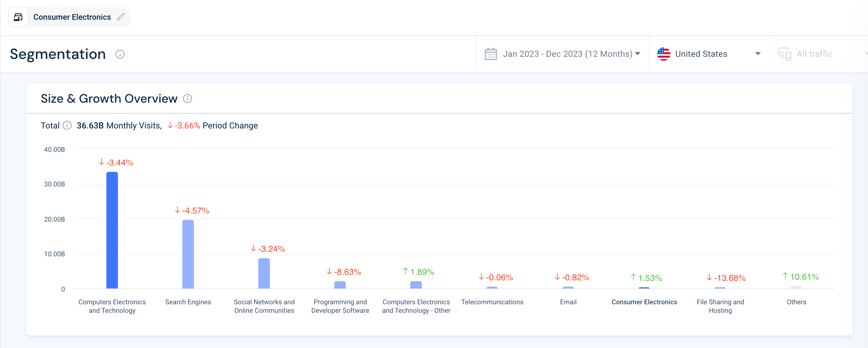Click the bold Consumer Electronics axis label
This screenshot has width=868, height=348.
click(x=644, y=302)
